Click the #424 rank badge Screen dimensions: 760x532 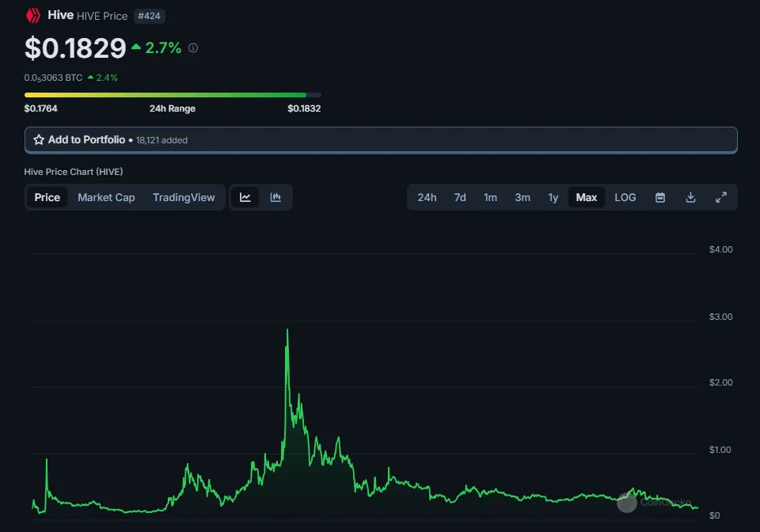click(x=150, y=16)
